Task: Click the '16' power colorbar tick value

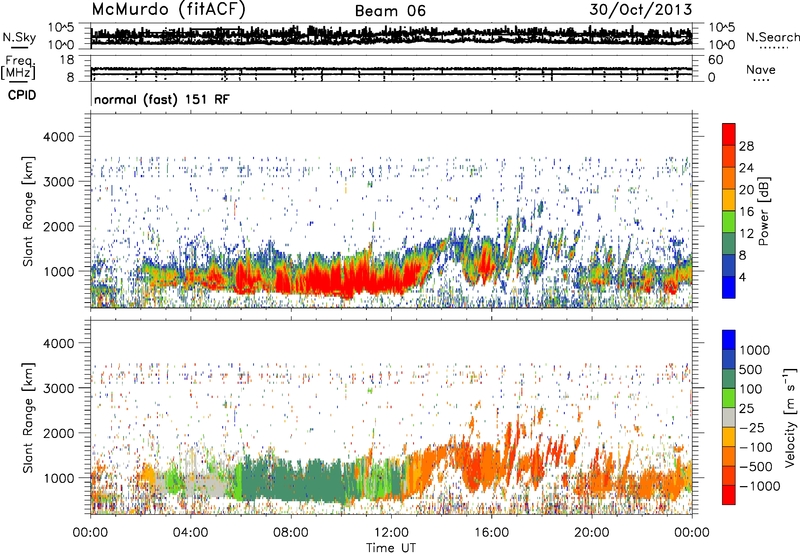Action: (746, 212)
